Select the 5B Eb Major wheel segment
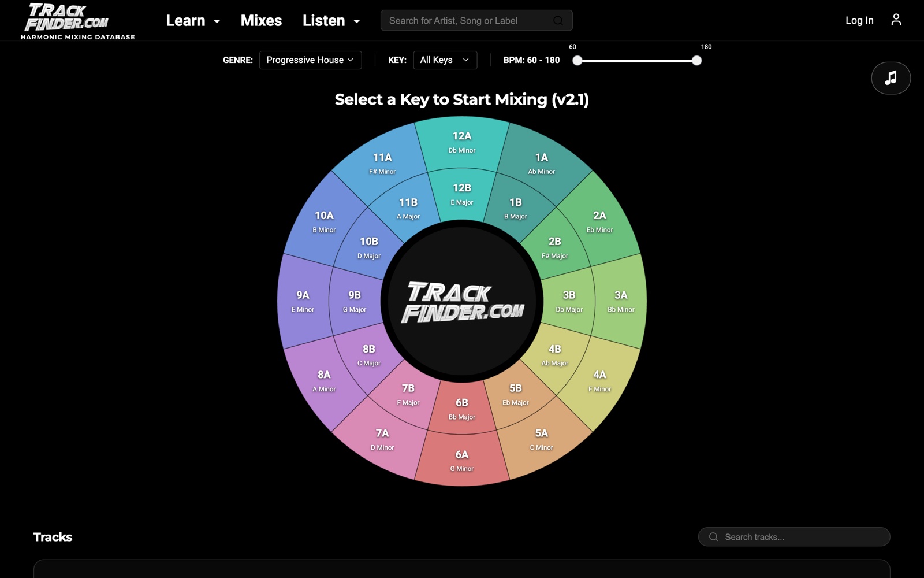Image resolution: width=924 pixels, height=578 pixels. tap(516, 394)
